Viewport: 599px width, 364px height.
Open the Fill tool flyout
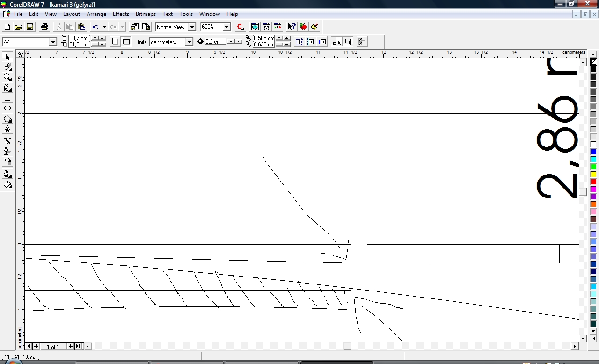click(7, 184)
